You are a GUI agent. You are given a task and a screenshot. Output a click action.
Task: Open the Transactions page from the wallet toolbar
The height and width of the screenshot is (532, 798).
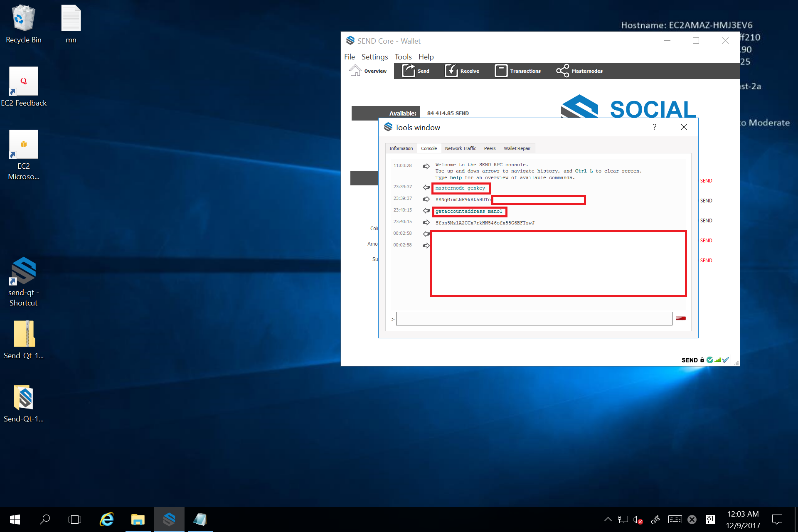[518, 71]
